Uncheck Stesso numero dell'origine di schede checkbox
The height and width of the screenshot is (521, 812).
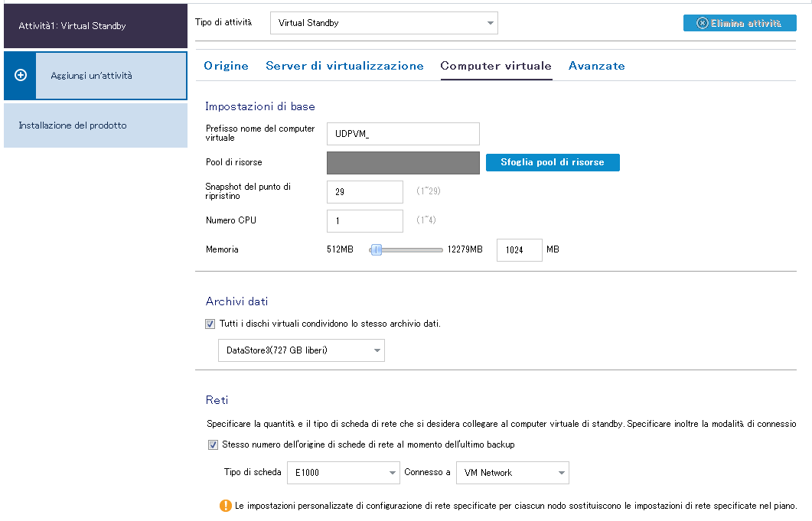(x=213, y=444)
